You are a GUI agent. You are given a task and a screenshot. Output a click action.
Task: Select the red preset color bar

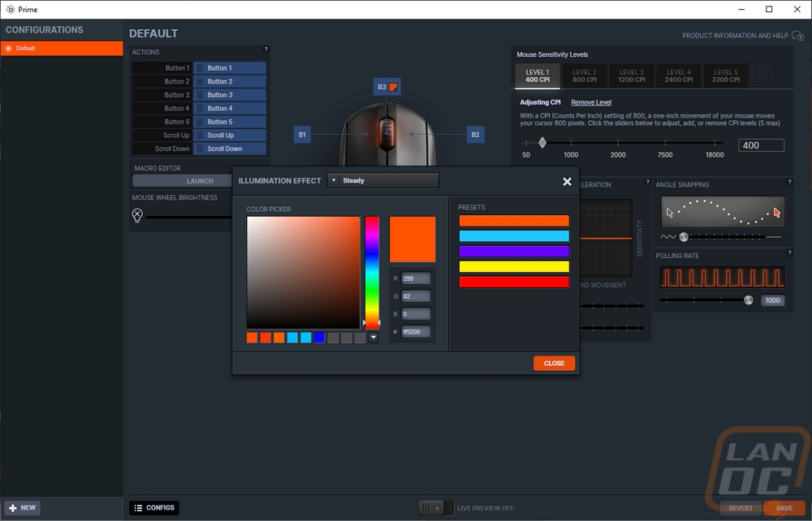pyautogui.click(x=514, y=282)
